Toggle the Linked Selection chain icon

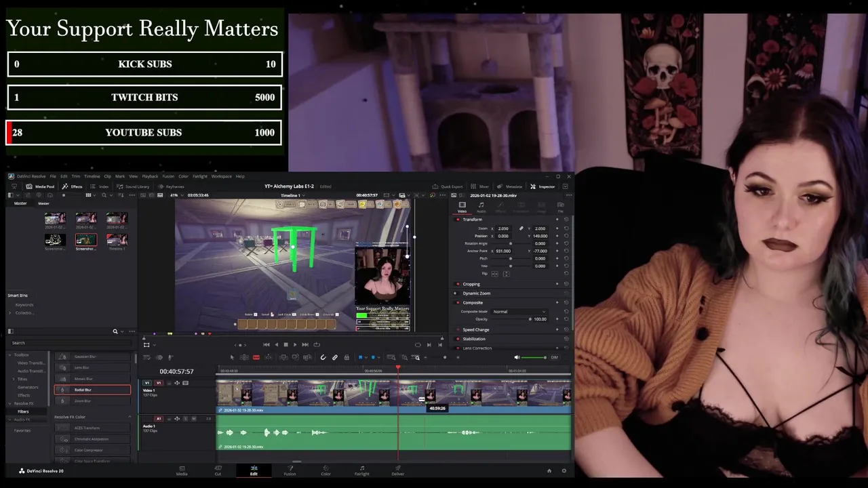(334, 357)
